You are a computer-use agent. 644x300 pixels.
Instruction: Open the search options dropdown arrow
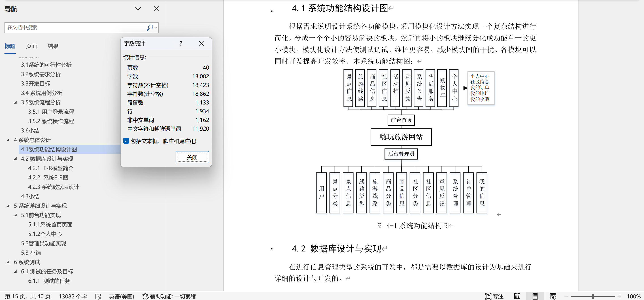pyautogui.click(x=156, y=28)
